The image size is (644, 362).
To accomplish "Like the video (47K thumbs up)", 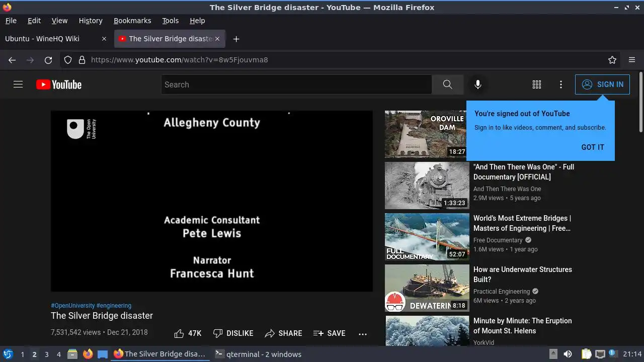I will click(x=188, y=333).
